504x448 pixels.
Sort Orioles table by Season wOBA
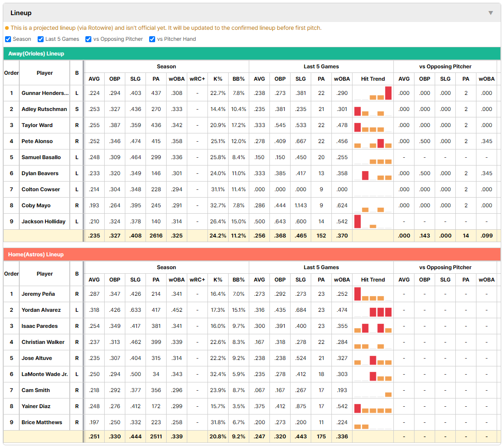tap(176, 79)
